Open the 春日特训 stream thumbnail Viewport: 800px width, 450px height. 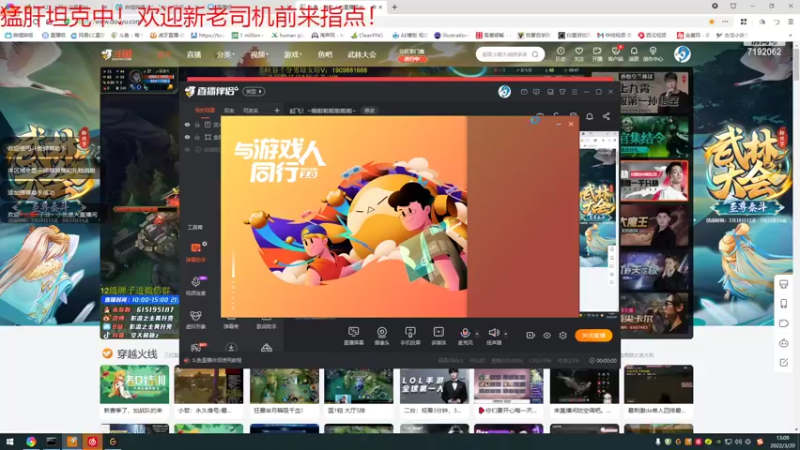(x=135, y=384)
